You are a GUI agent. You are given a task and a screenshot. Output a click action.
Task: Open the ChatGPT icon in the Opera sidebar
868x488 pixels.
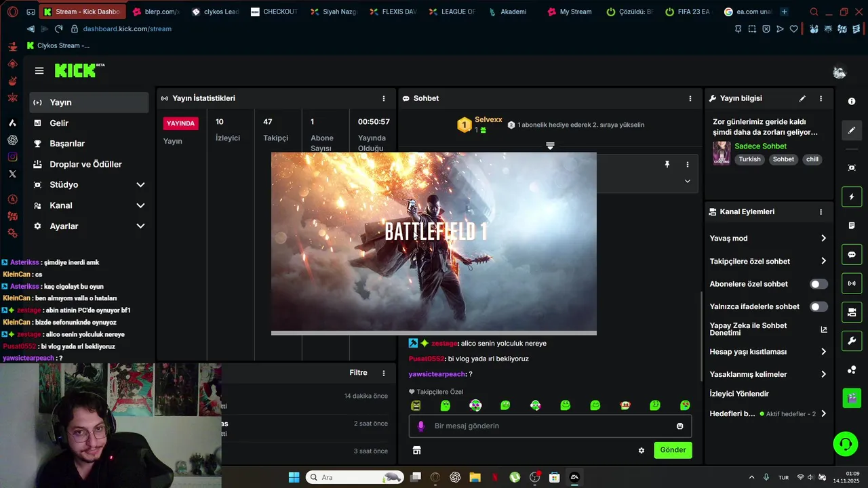tap(12, 140)
